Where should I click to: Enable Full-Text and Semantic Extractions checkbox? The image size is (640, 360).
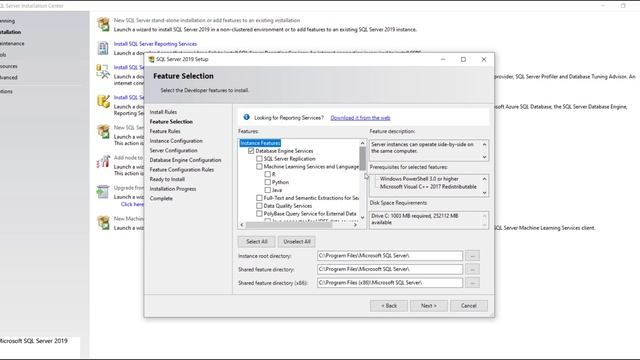pyautogui.click(x=259, y=198)
